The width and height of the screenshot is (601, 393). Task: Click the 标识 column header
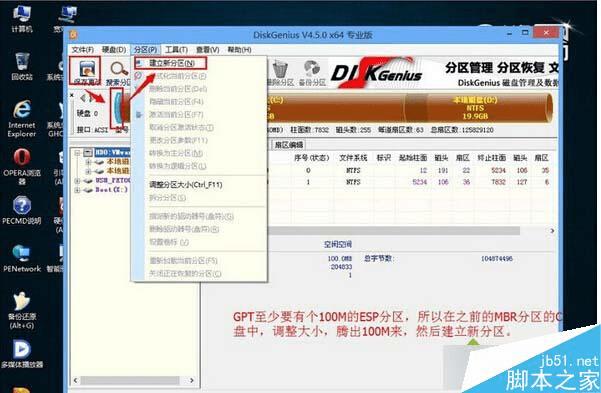tap(383, 158)
